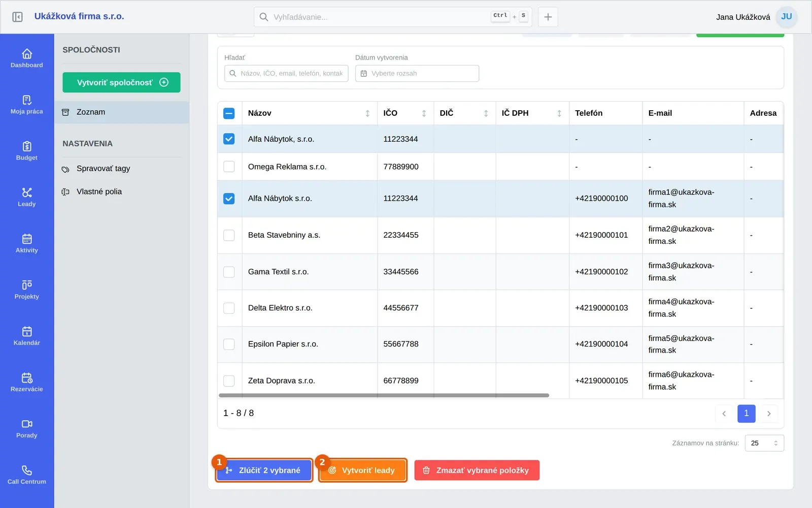The width and height of the screenshot is (812, 508).
Task: Check Gama Textil s.r.o. checkbox
Action: click(229, 272)
